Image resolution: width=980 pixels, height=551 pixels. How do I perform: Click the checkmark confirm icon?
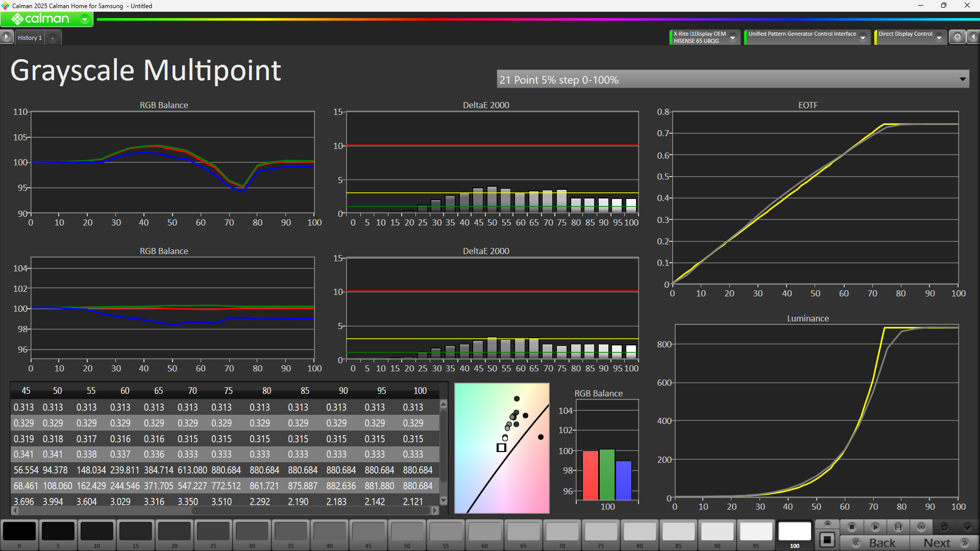coord(967,527)
